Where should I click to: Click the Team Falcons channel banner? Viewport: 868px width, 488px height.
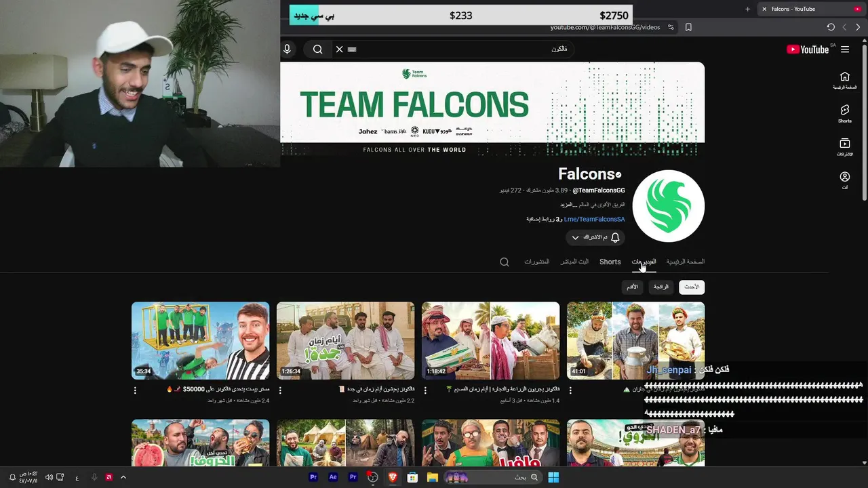coord(492,109)
